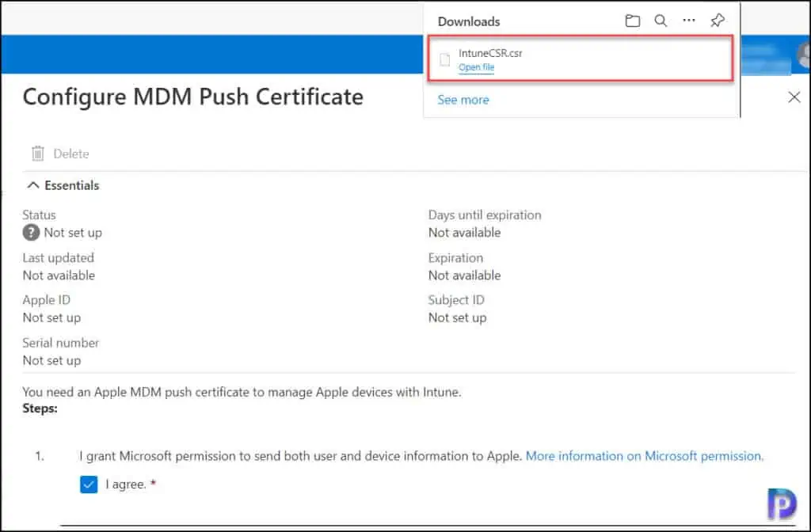The image size is (811, 532).
Task: Click the Delete button label
Action: [x=70, y=154]
